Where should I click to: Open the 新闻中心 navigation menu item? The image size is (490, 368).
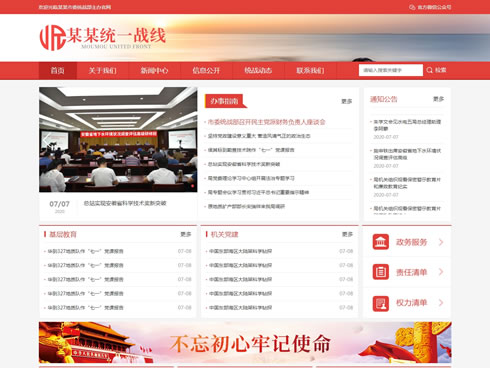[154, 70]
